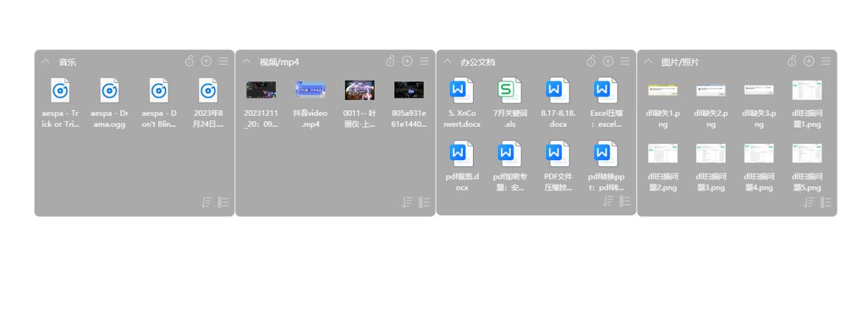Click the lock icon on the 音乐 panel
868x315 pixels.
coord(189,61)
